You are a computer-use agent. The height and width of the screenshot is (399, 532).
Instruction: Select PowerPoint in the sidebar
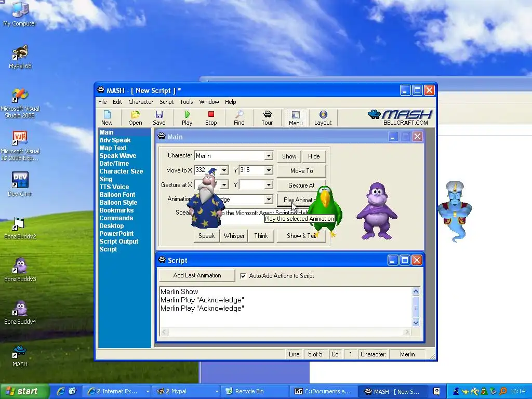click(116, 234)
